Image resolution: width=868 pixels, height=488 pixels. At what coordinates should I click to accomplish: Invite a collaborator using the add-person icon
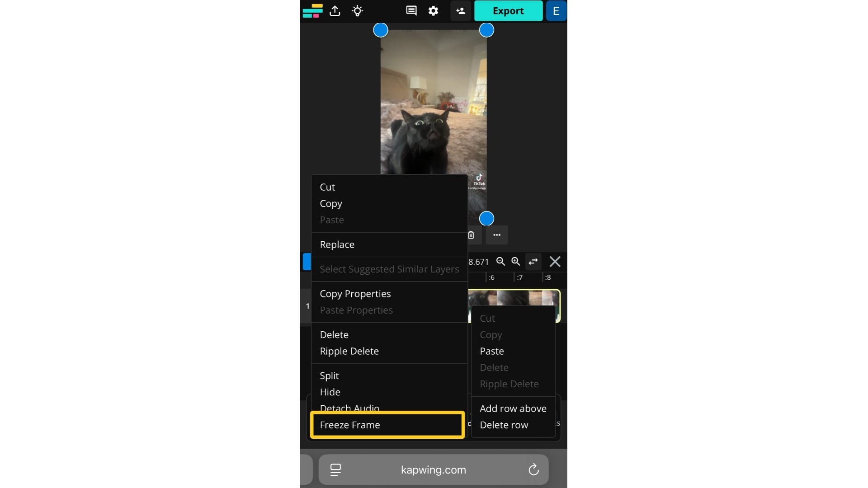click(460, 11)
